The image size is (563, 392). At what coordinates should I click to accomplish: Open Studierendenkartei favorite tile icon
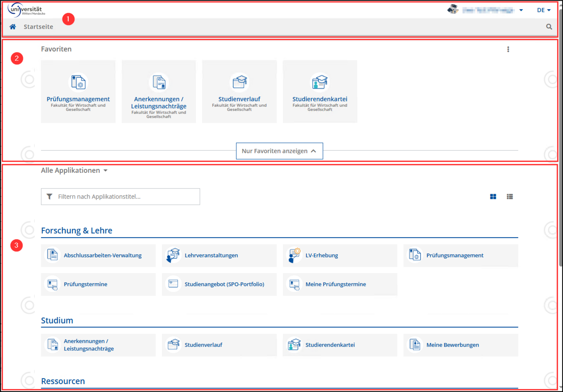click(320, 82)
